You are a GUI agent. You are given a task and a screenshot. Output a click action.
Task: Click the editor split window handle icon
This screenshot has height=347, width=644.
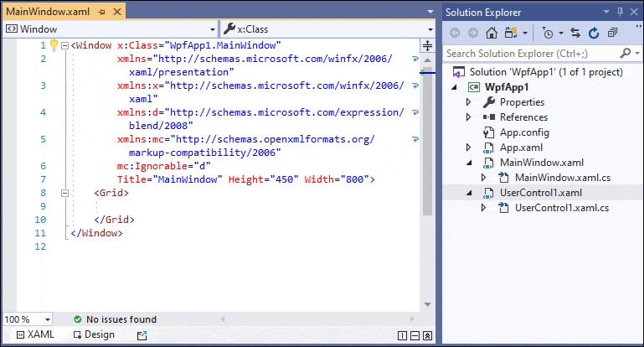[427, 45]
